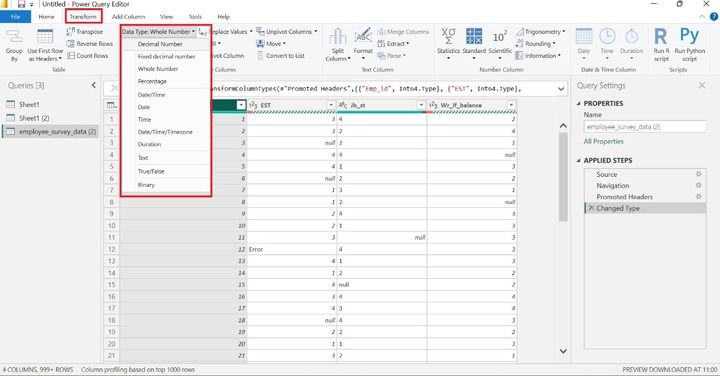Viewport: 720px width, 376px height.
Task: Click the Error cell in row 12
Action: (292, 249)
